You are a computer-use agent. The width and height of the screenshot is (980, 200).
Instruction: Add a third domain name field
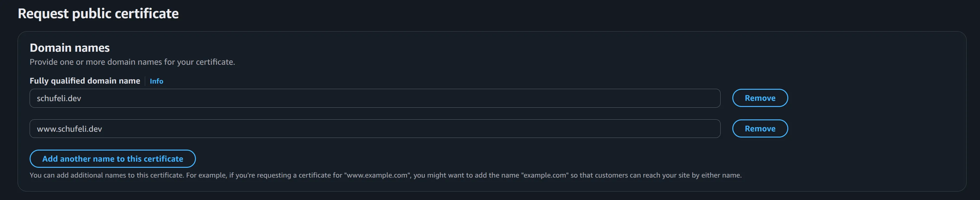point(113,159)
